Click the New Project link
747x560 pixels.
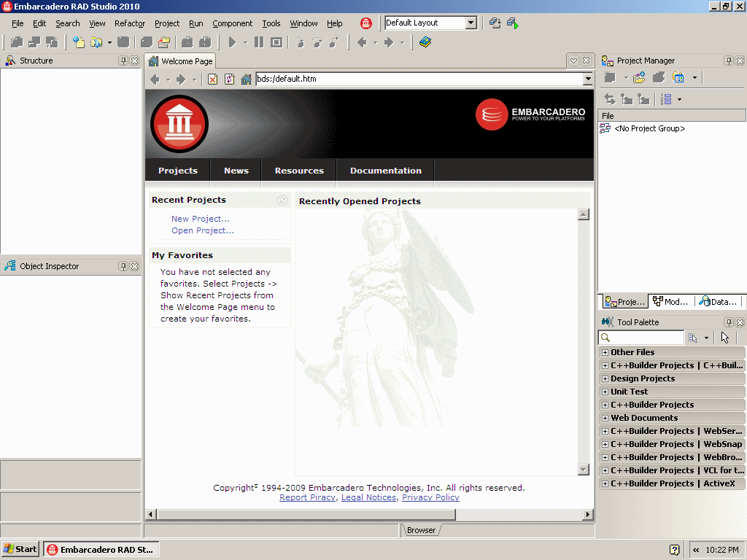tap(200, 218)
